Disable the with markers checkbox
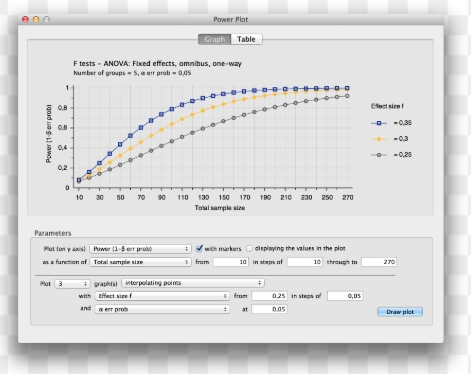The height and width of the screenshot is (374, 471). pyautogui.click(x=199, y=248)
